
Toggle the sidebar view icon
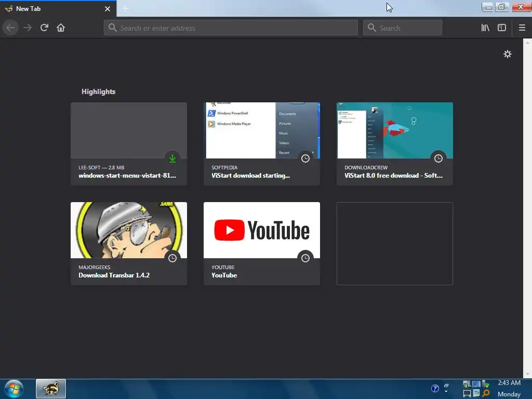click(x=502, y=28)
